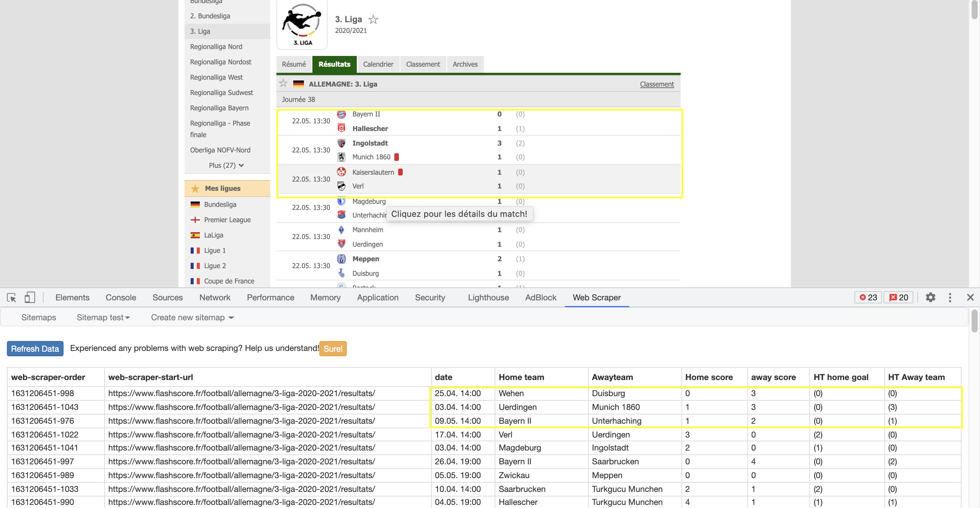Open DevTools settings gear icon

pyautogui.click(x=930, y=298)
